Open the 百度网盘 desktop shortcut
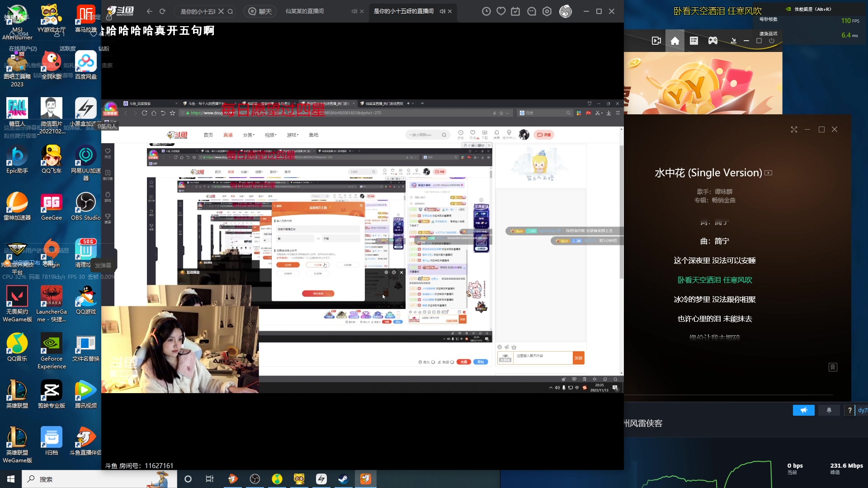The width and height of the screenshot is (868, 488). click(x=86, y=66)
